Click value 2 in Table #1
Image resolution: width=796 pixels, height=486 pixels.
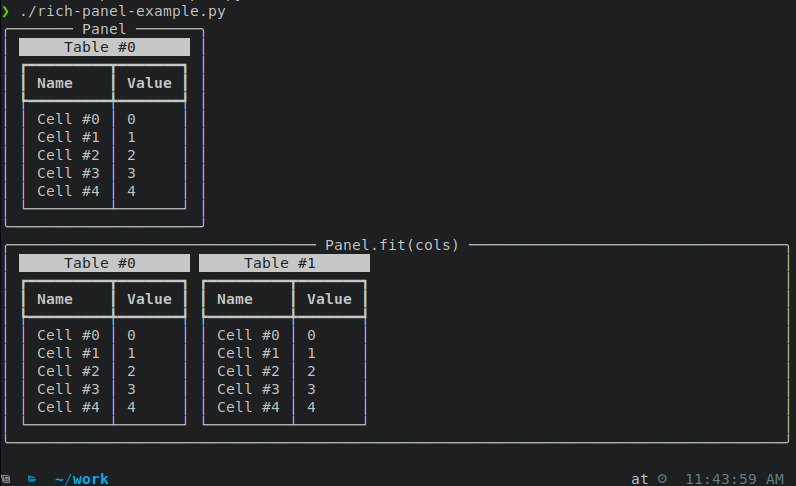pyautogui.click(x=312, y=371)
